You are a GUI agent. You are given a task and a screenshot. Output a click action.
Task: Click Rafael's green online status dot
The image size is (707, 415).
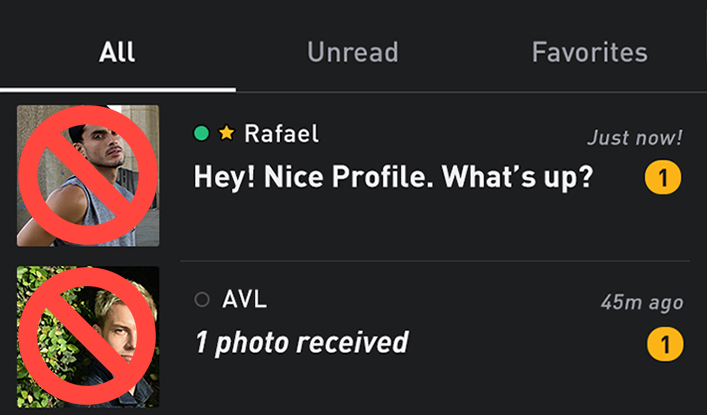click(x=201, y=133)
